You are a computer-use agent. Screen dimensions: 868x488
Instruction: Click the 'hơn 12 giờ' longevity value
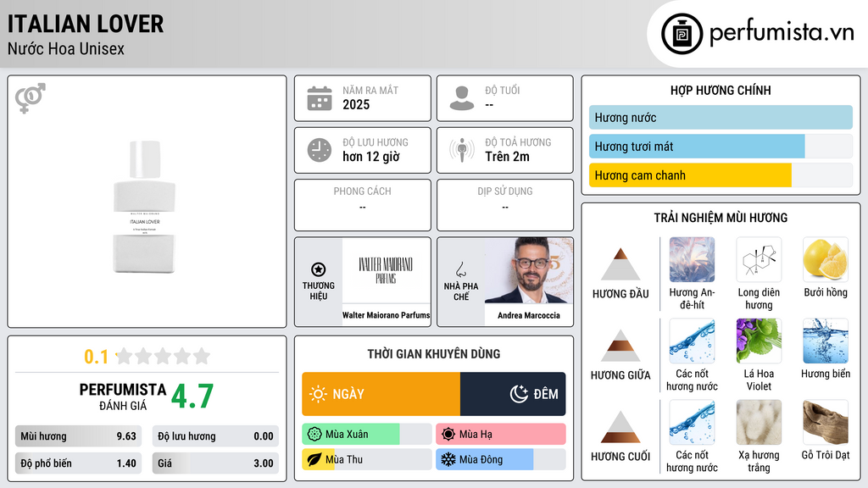371,157
